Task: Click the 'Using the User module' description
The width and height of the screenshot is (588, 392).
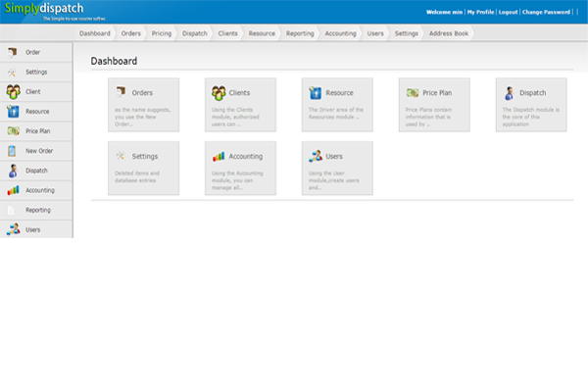Action: [x=334, y=180]
